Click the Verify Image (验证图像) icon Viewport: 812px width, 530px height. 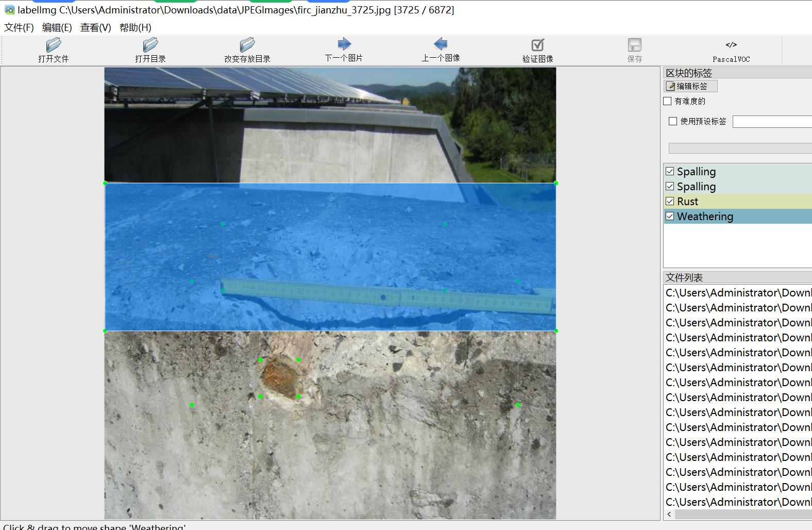537,45
